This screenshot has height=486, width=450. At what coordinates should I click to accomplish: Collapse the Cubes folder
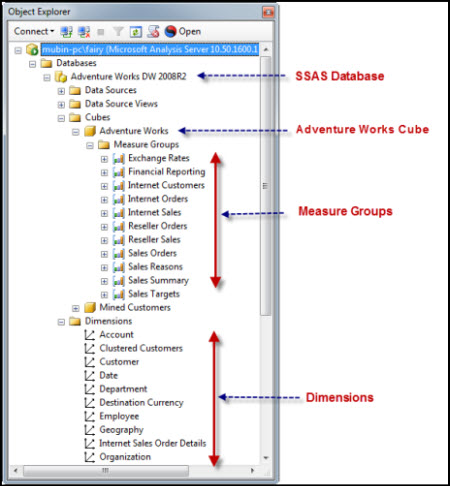pyautogui.click(x=61, y=118)
